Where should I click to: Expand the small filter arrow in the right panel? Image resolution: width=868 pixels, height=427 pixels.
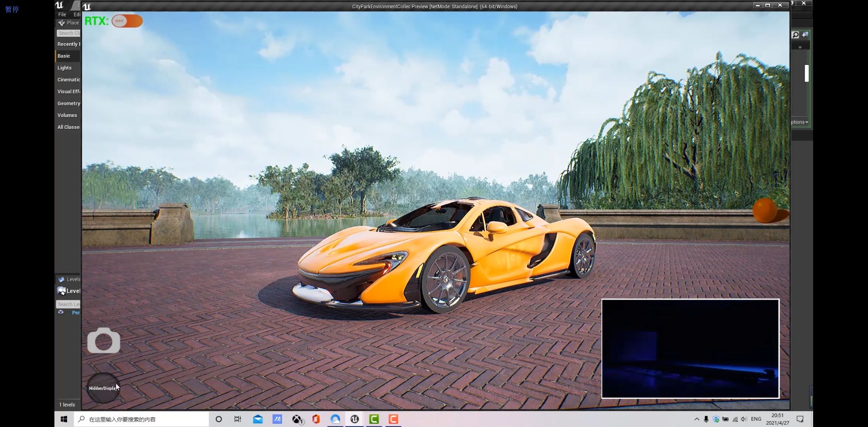pos(800,47)
